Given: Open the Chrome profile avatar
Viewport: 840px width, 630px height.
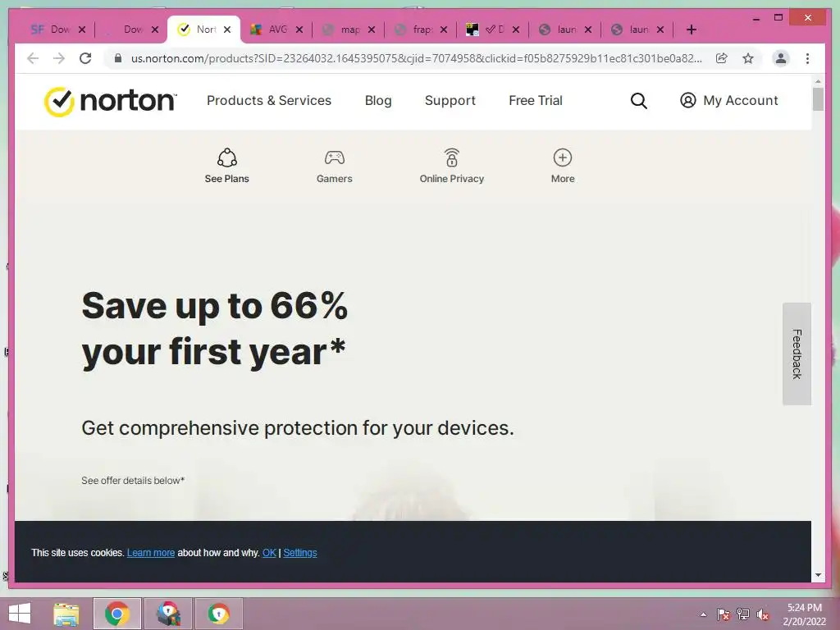Looking at the screenshot, I should (x=781, y=58).
